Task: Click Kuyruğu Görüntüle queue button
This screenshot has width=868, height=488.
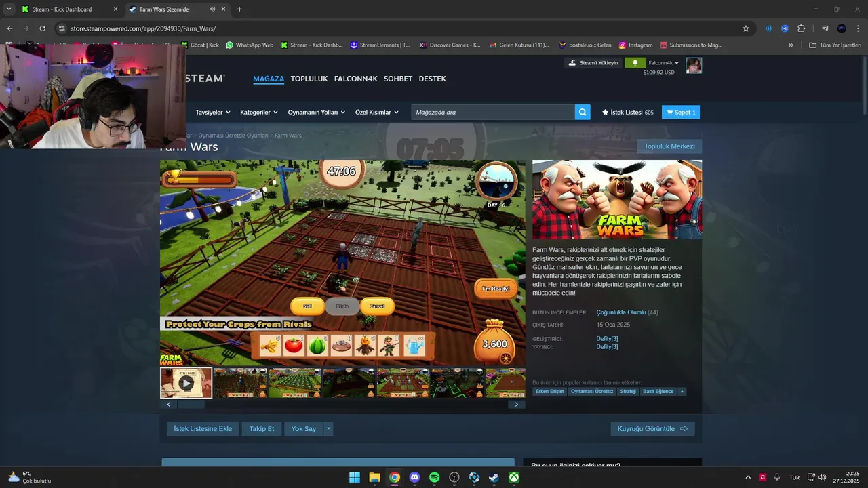Action: pyautogui.click(x=652, y=428)
